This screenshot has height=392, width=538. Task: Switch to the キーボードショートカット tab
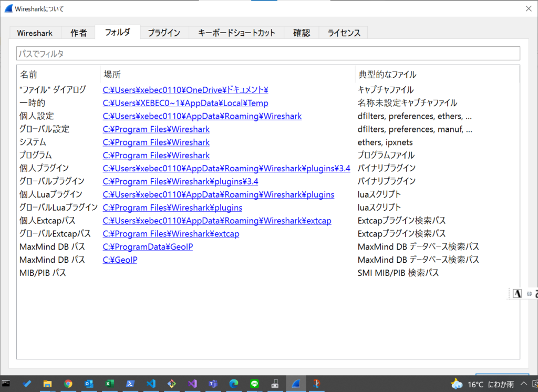coord(236,33)
